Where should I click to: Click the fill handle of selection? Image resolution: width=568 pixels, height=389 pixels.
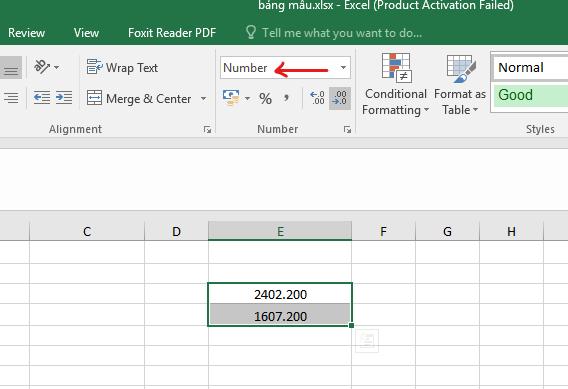[351, 325]
